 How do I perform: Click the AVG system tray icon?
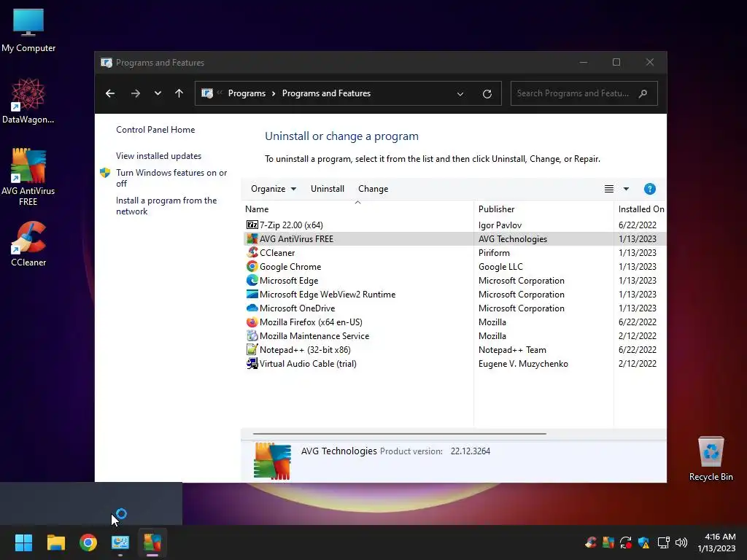(608, 542)
